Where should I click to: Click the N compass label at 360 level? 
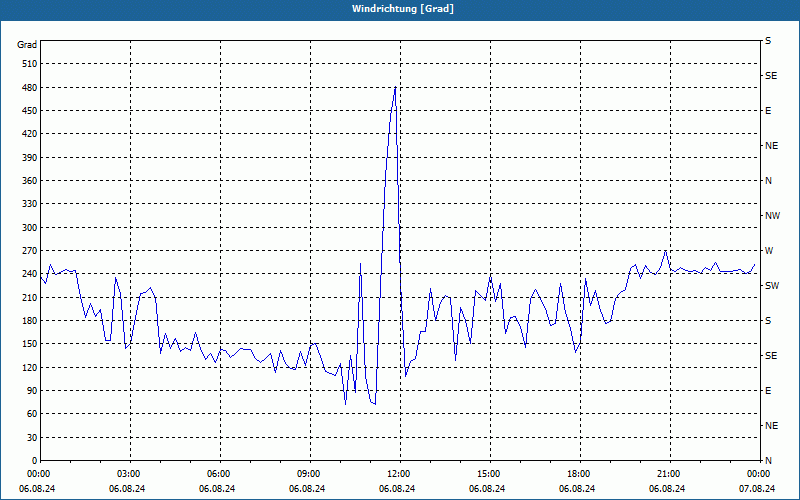768,181
